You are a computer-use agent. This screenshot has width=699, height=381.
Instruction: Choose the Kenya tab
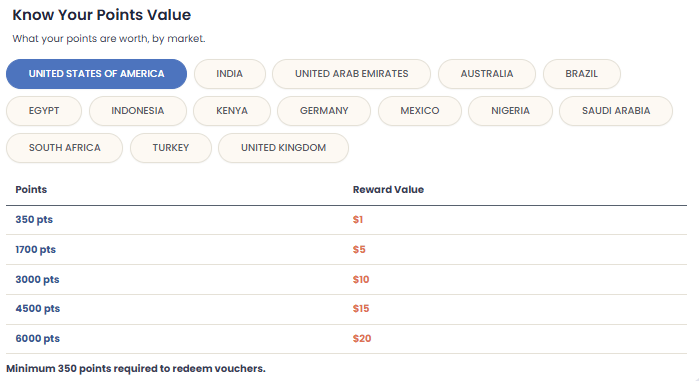[x=232, y=111]
